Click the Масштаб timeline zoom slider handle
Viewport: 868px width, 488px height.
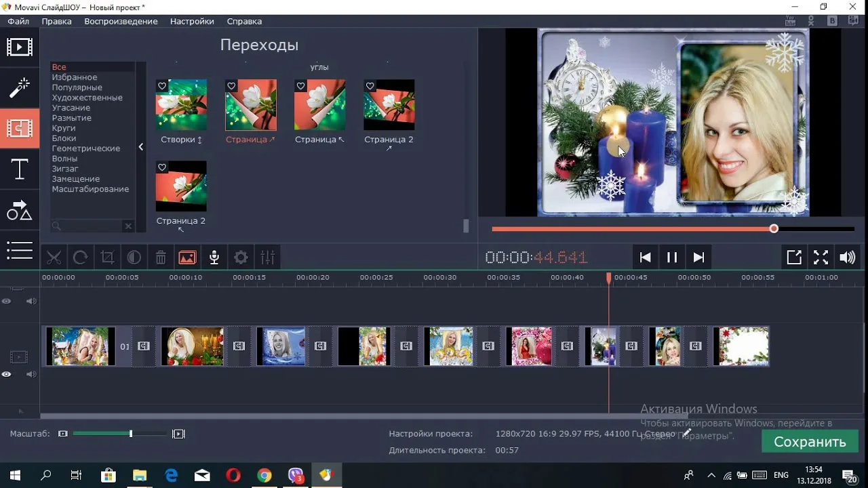[x=131, y=434]
